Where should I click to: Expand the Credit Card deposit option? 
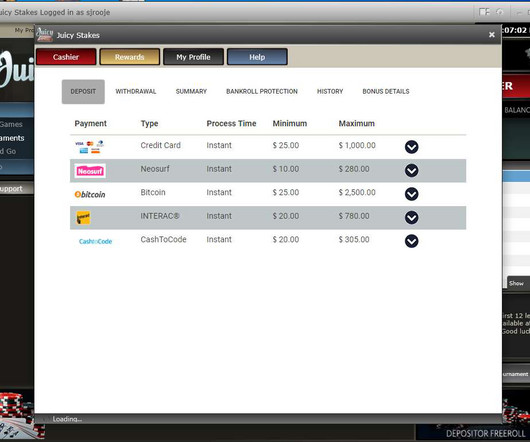tap(411, 147)
